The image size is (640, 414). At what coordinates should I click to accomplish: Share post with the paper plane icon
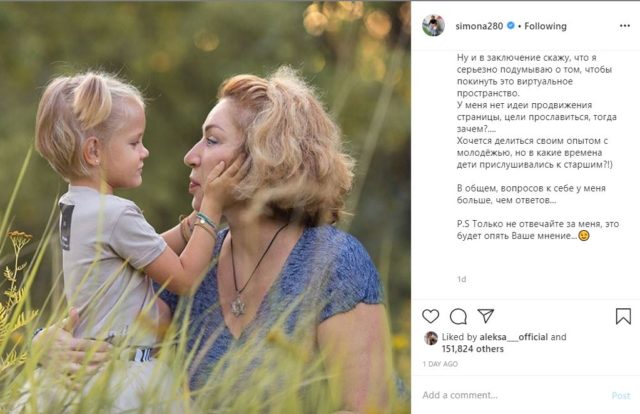485,316
